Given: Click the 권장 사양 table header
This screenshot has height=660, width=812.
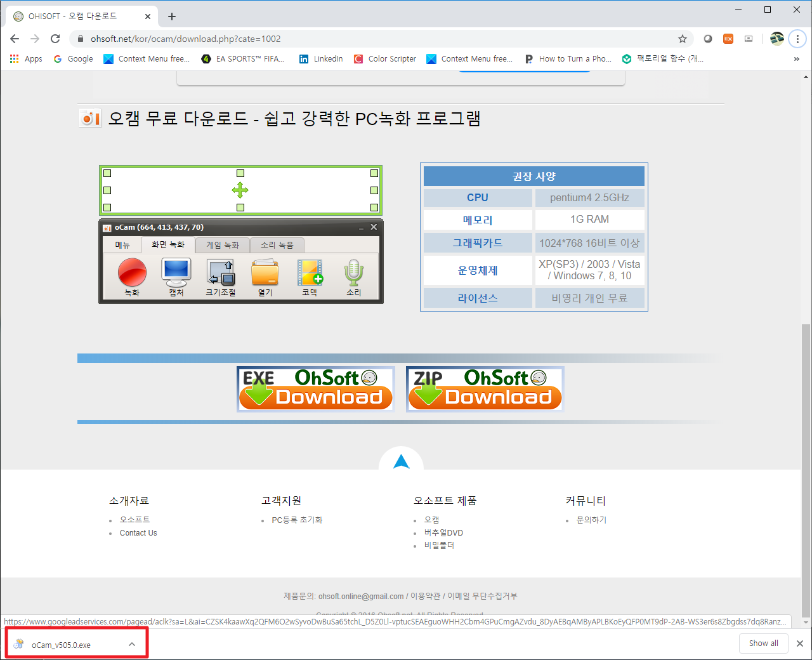Looking at the screenshot, I should coord(534,176).
